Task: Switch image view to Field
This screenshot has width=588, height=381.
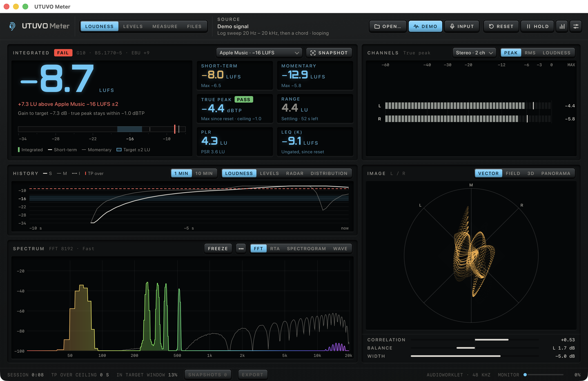Action: pos(513,173)
